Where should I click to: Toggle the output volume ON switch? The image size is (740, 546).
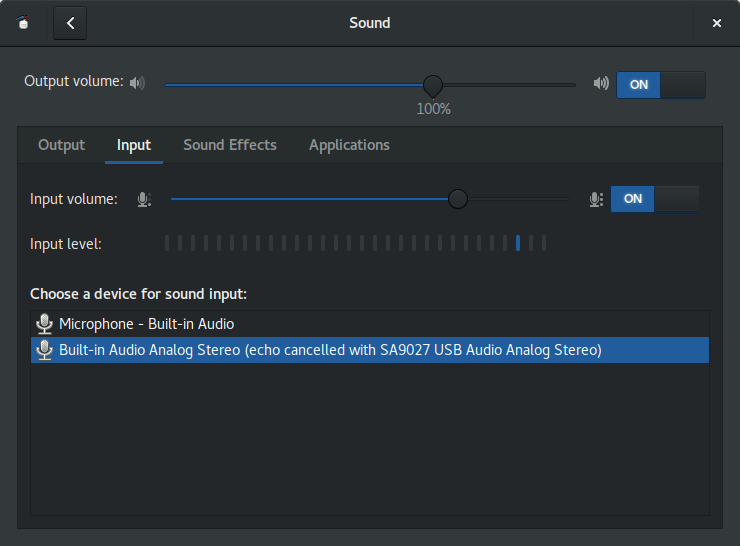point(661,85)
